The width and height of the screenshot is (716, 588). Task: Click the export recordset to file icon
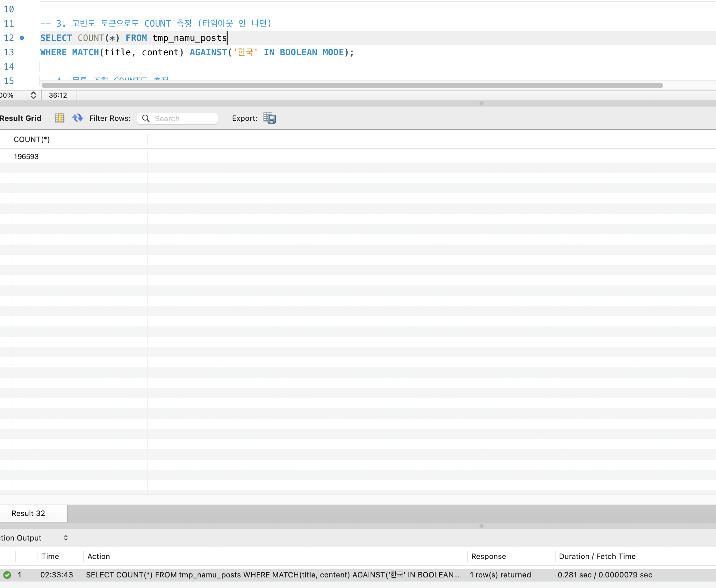269,118
